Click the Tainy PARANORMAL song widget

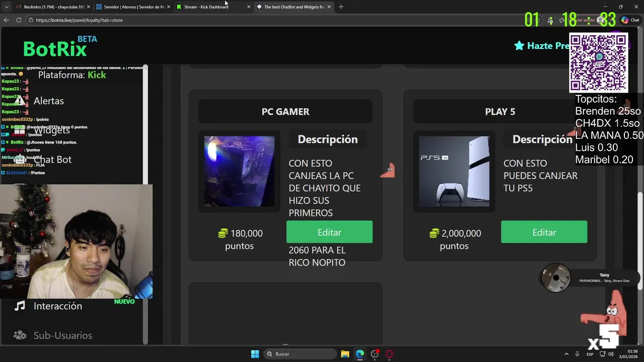tap(590, 278)
